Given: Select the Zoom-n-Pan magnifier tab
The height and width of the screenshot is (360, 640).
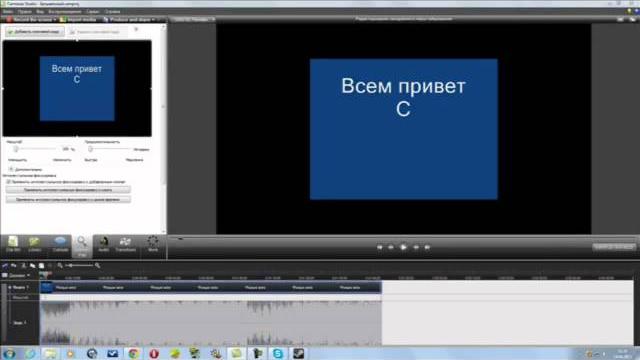Looking at the screenshot, I should 82,246.
